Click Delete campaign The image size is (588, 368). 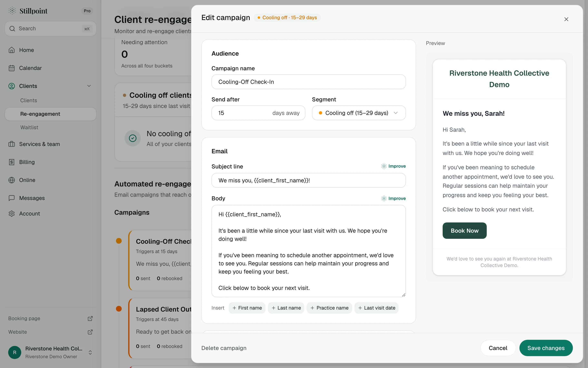coord(224,348)
